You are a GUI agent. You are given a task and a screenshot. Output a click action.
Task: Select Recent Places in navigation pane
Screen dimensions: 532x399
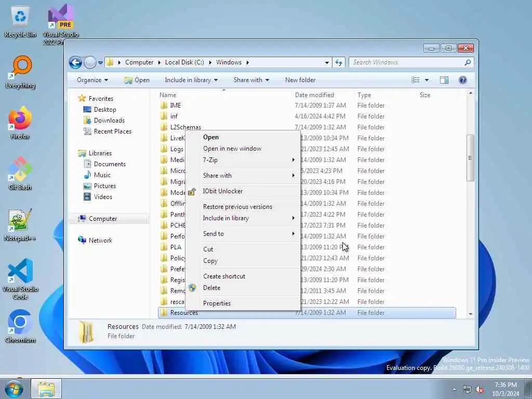(x=108, y=131)
